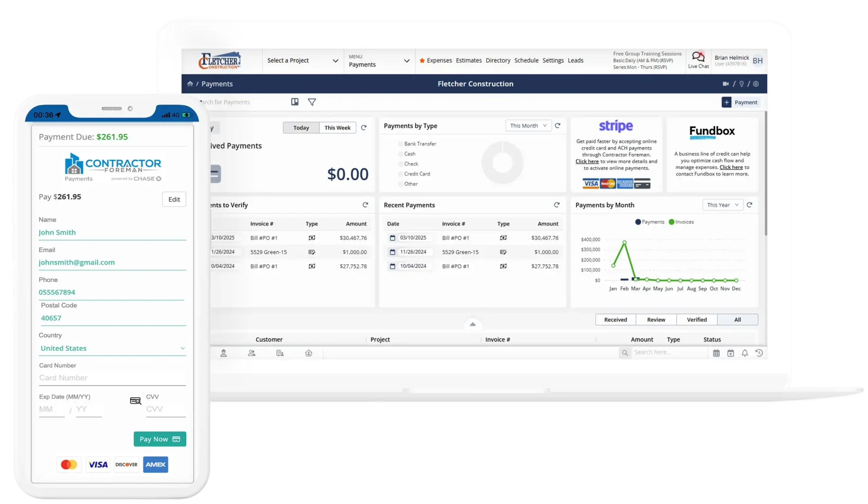Open the Country dropdown showing United States
Image resolution: width=868 pixels, height=504 pixels.
[x=113, y=348]
